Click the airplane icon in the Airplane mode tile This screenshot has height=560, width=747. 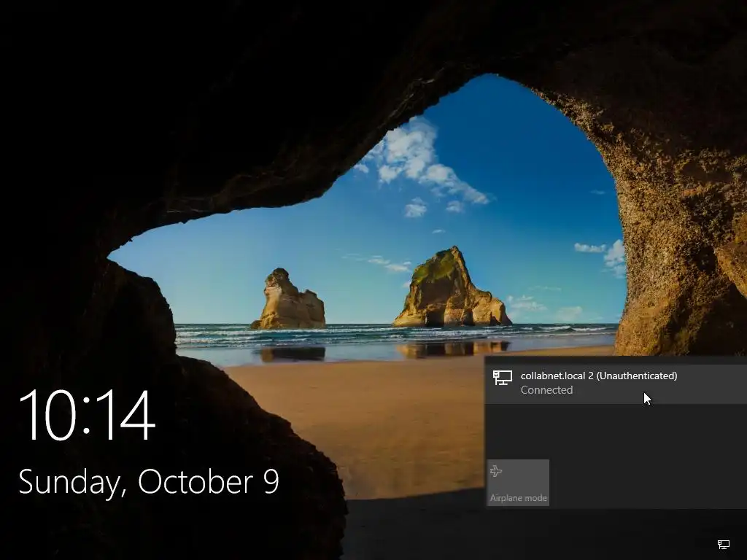496,471
